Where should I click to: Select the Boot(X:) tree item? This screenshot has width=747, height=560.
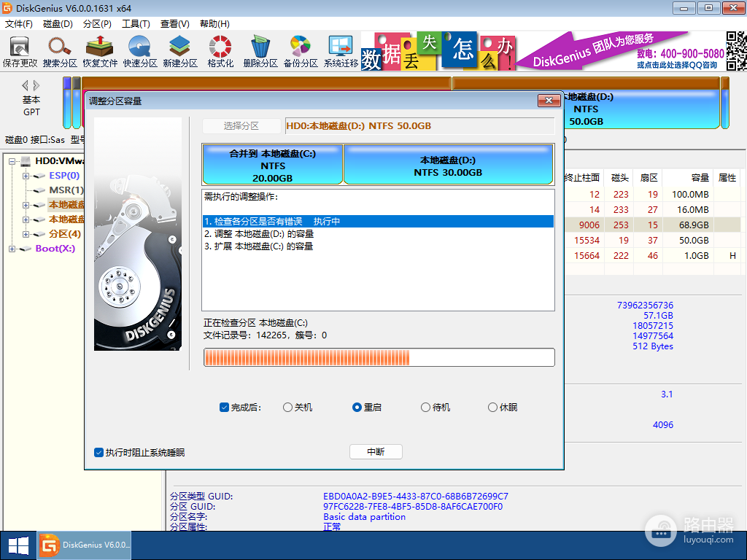(x=55, y=248)
